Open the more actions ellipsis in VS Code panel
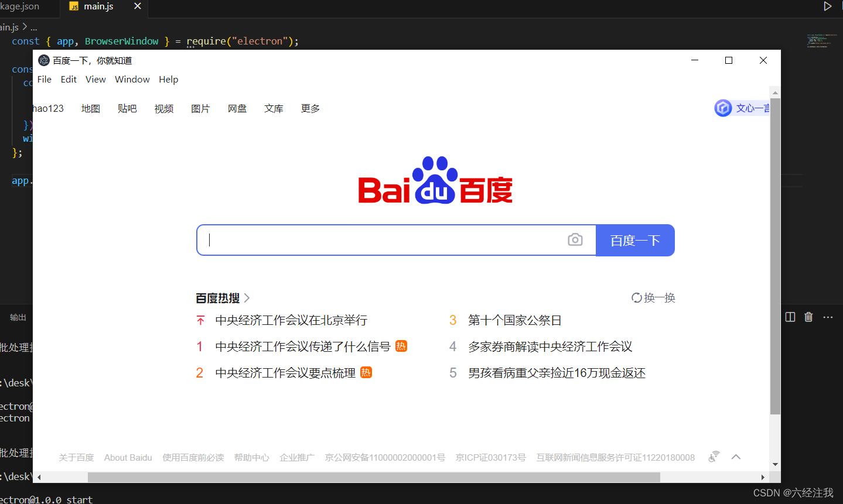 point(828,317)
